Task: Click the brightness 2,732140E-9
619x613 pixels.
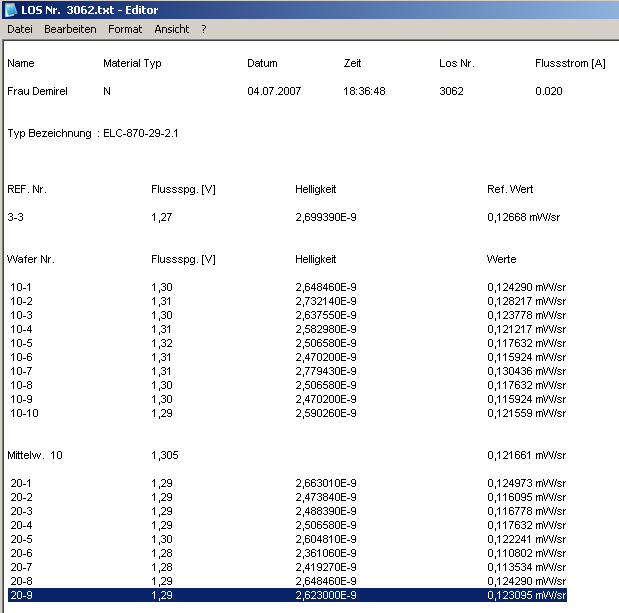Action: [x=326, y=301]
